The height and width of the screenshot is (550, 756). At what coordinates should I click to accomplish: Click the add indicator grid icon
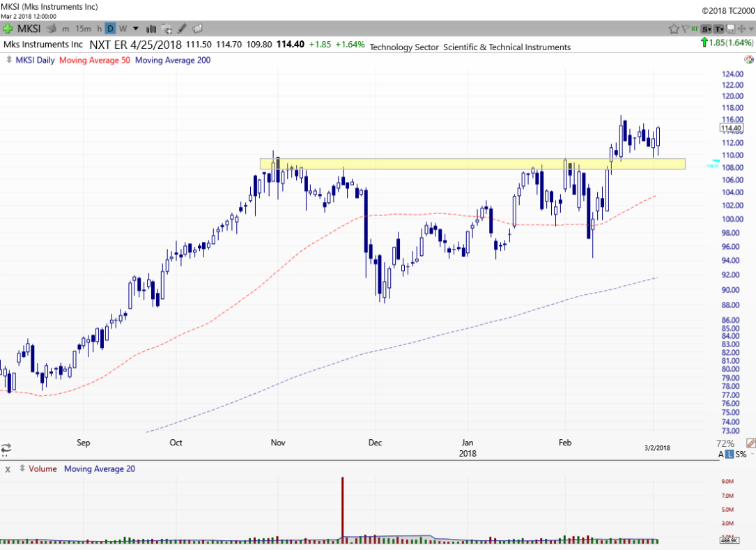point(167,29)
